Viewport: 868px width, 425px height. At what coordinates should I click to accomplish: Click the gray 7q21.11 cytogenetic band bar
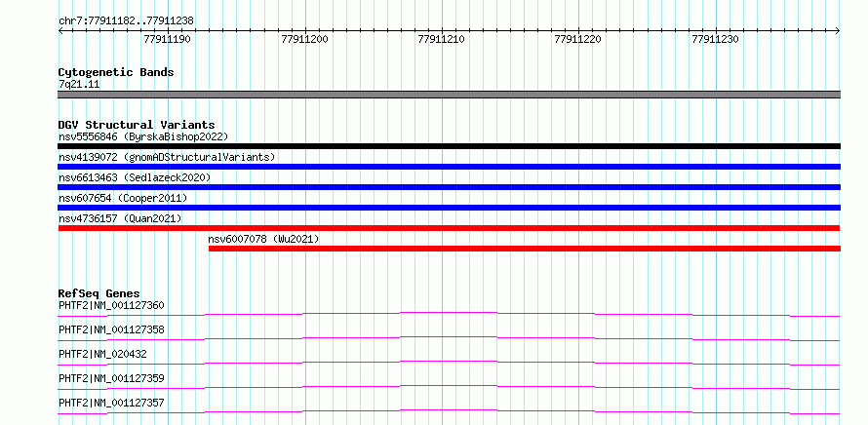[x=449, y=95]
